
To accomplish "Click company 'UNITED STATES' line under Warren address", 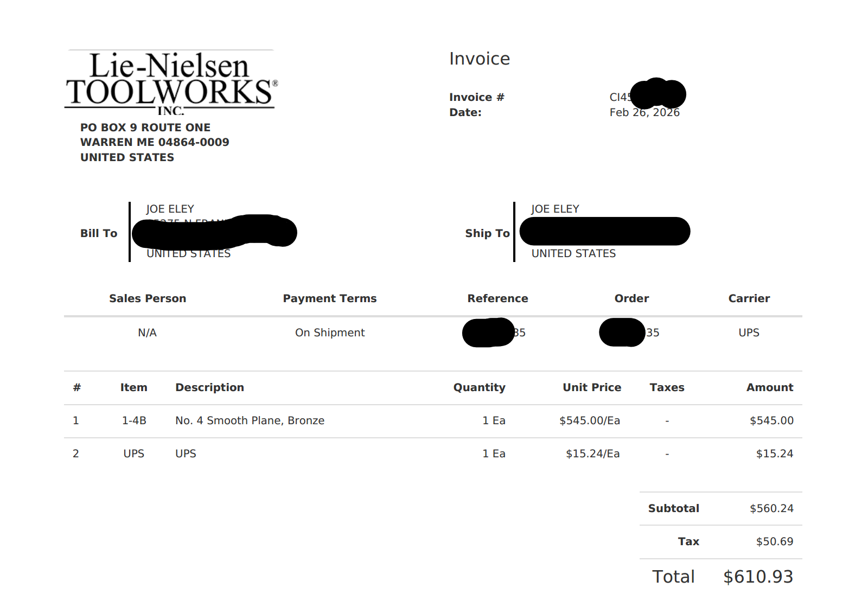I will (x=127, y=157).
